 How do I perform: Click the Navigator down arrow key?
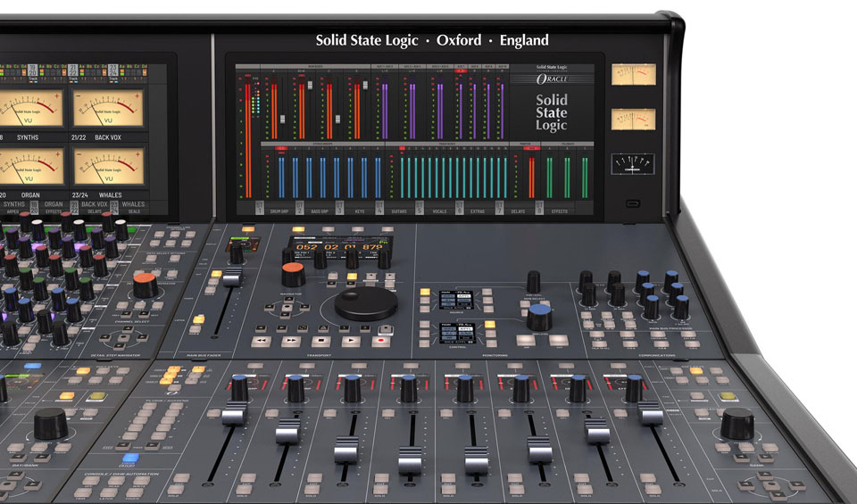(287, 316)
